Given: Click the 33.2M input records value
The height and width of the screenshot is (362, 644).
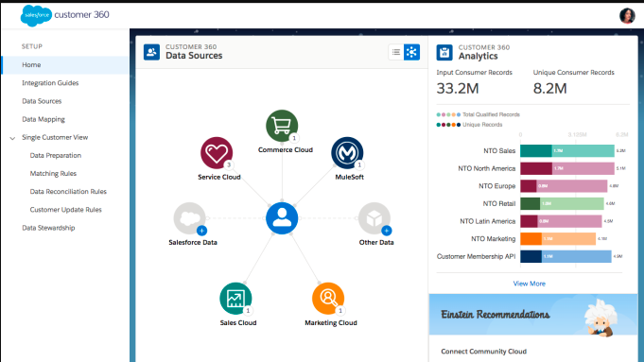Looking at the screenshot, I should pyautogui.click(x=458, y=88).
